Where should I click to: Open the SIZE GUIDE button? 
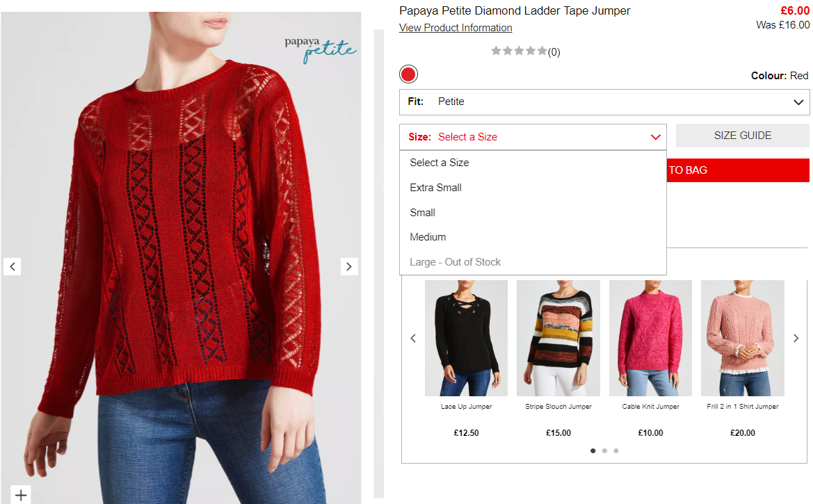(743, 136)
